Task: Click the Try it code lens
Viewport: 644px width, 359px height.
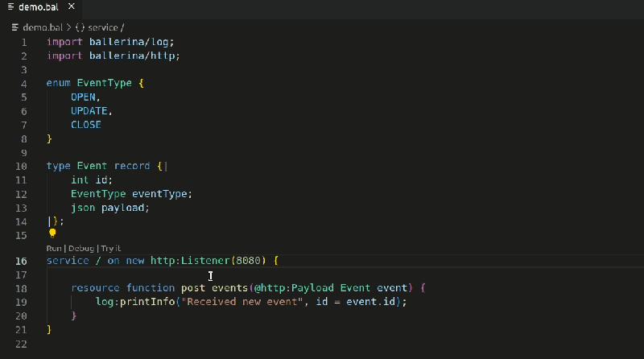Action: (111, 249)
